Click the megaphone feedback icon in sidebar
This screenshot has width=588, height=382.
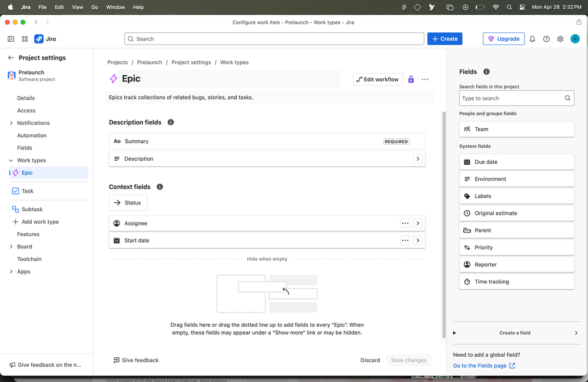12,365
